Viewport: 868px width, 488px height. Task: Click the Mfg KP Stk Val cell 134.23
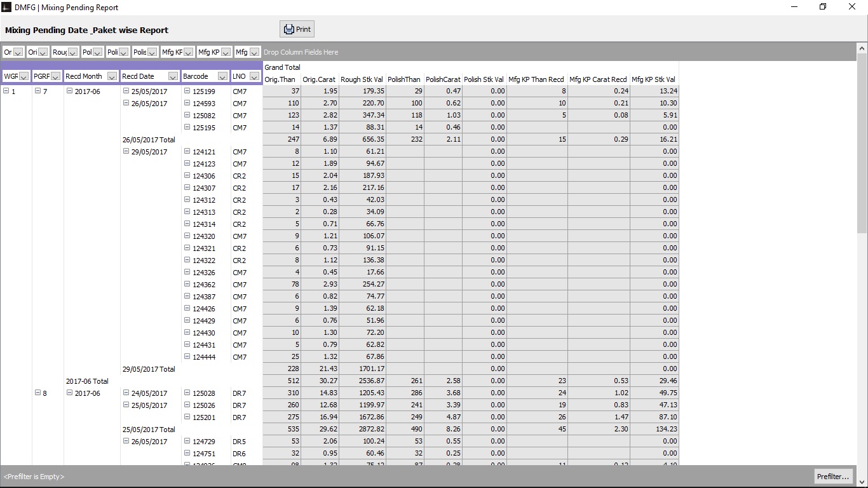tap(654, 429)
